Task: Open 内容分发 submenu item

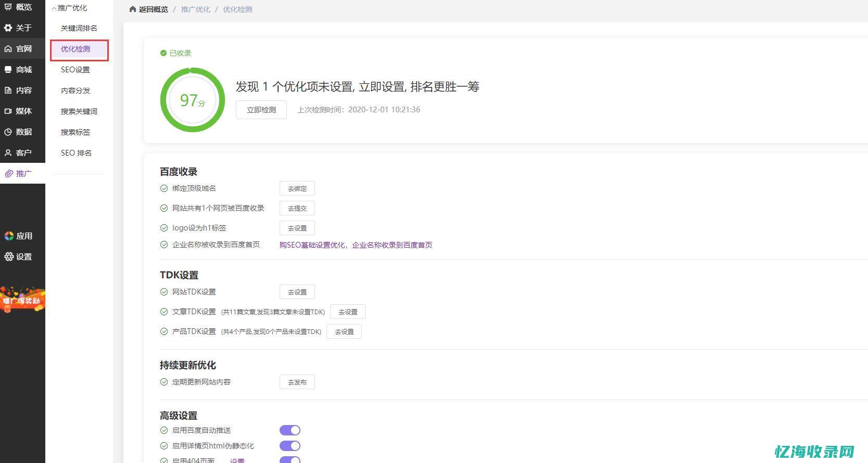Action: pyautogui.click(x=76, y=91)
